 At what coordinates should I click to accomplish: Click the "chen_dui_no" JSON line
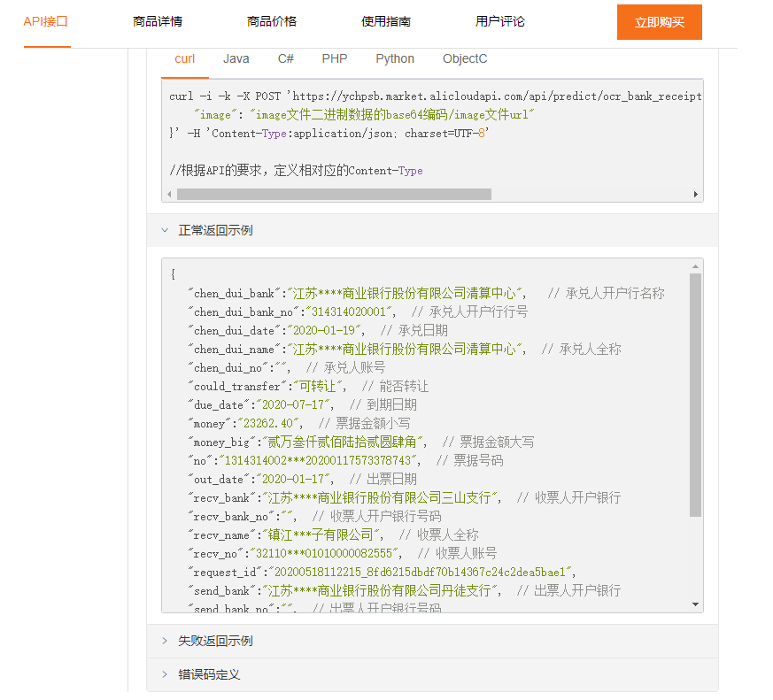286,367
